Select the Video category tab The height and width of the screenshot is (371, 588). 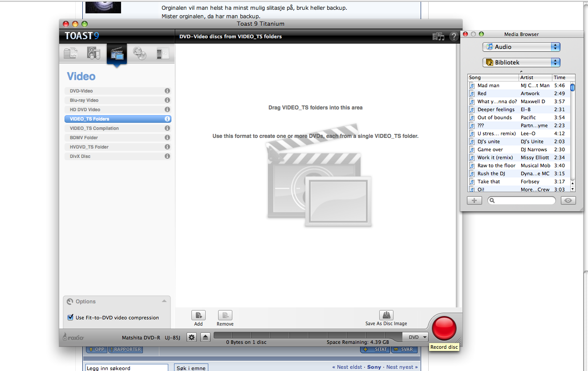(117, 54)
